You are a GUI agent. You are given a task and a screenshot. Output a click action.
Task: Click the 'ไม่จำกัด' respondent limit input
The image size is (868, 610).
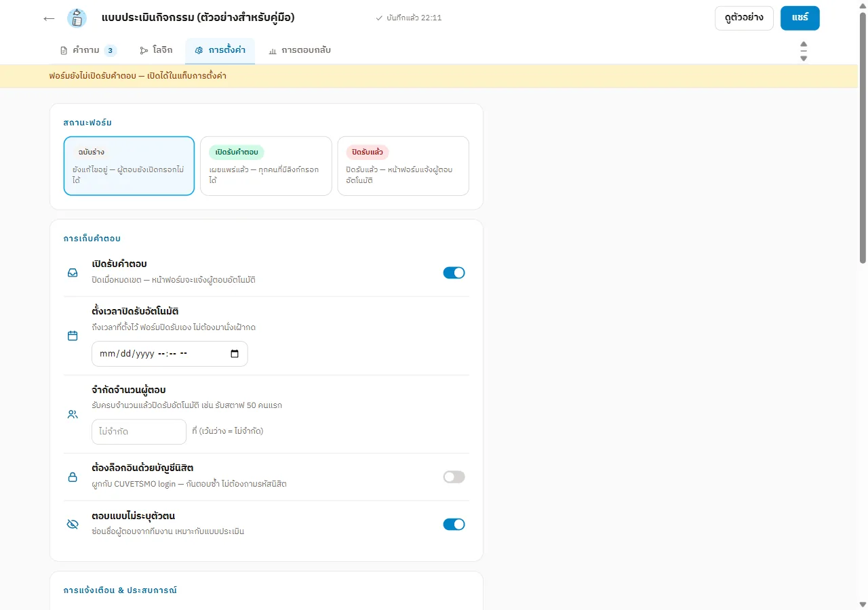[x=139, y=432]
